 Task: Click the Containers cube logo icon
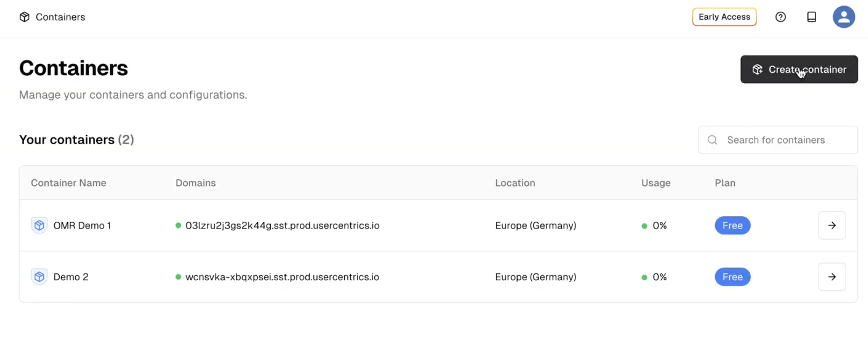[24, 17]
